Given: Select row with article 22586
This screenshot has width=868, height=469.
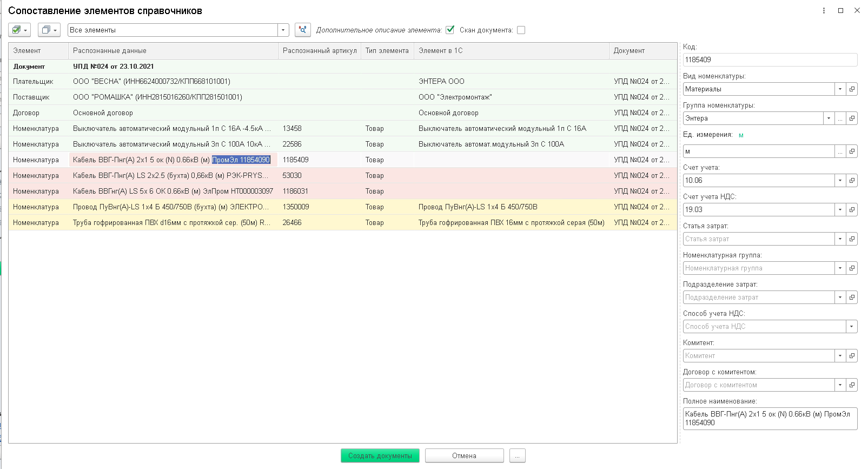Looking at the screenshot, I should (x=343, y=144).
